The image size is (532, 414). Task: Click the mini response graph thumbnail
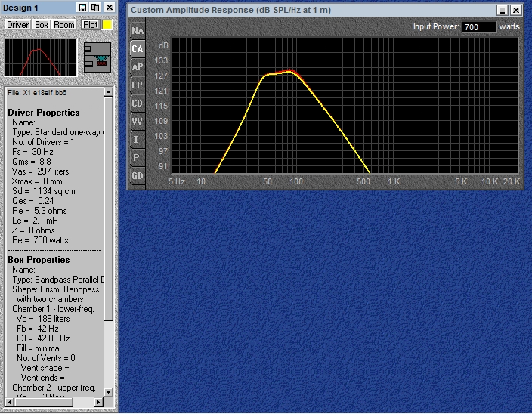tap(41, 57)
